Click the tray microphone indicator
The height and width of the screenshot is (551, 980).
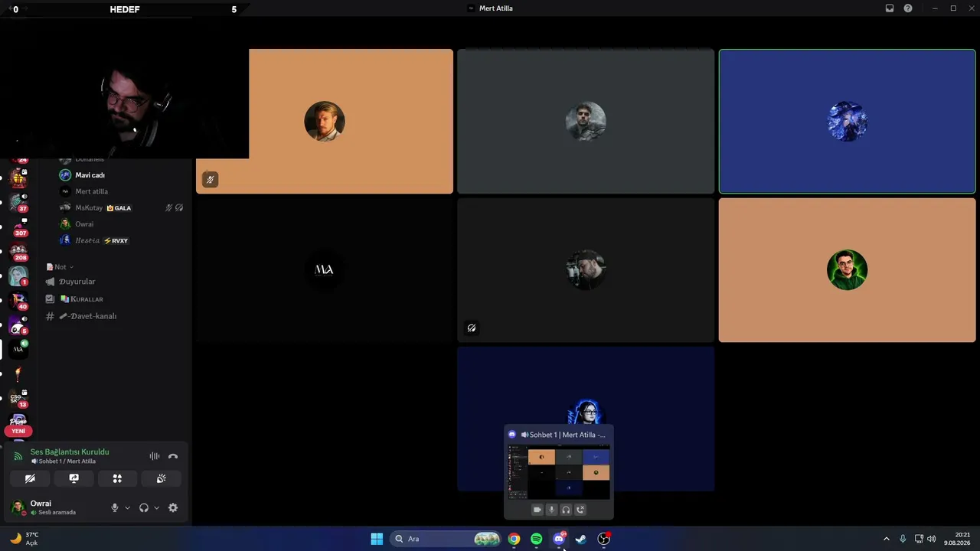click(x=903, y=539)
